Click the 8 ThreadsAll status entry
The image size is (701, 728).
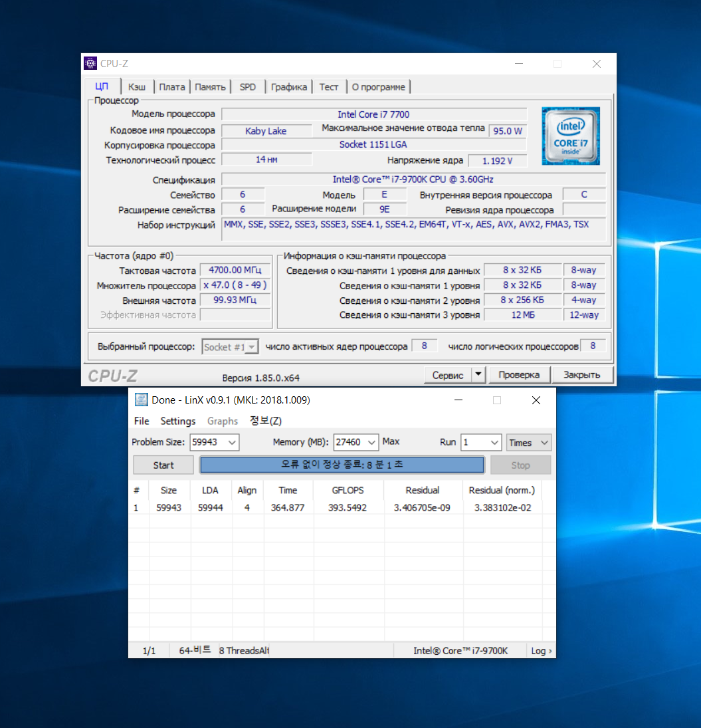tap(244, 651)
